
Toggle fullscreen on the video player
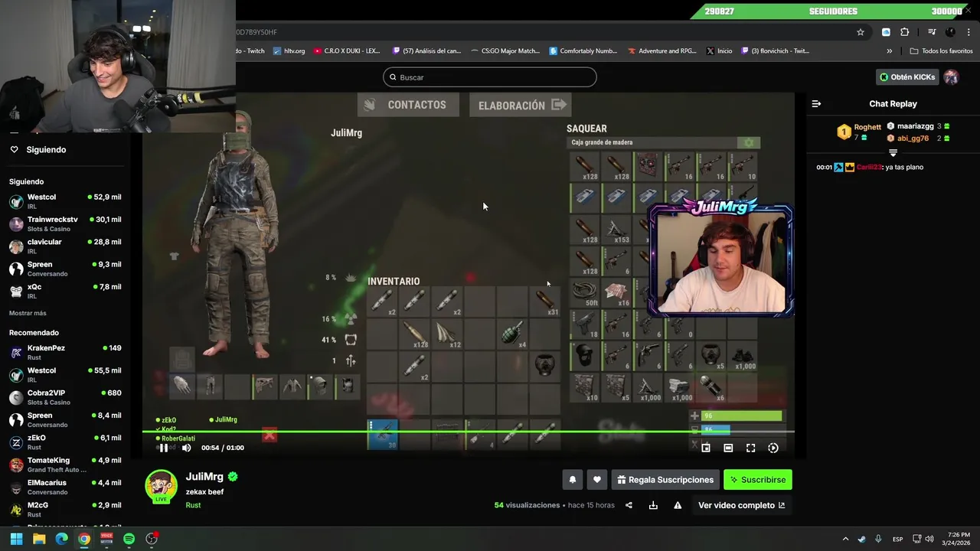click(x=750, y=448)
